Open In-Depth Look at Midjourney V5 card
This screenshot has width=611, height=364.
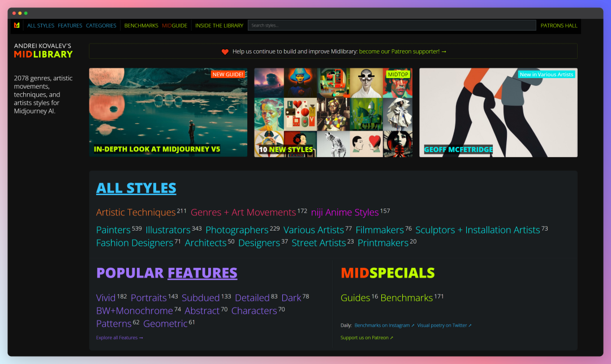(168, 112)
